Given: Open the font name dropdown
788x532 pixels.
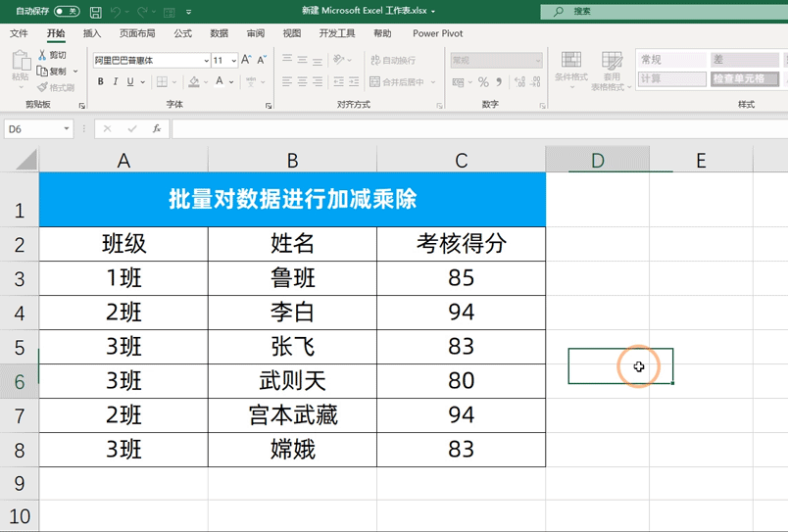Looking at the screenshot, I should tap(206, 61).
